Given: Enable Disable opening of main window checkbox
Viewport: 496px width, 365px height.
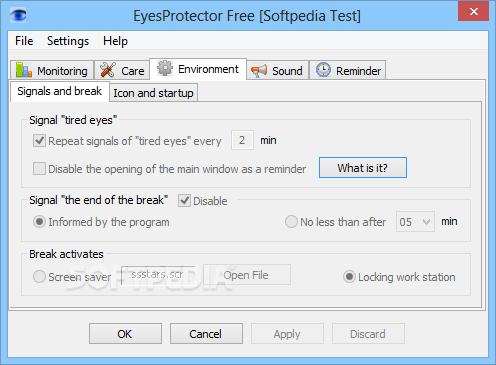Looking at the screenshot, I should coord(39,169).
